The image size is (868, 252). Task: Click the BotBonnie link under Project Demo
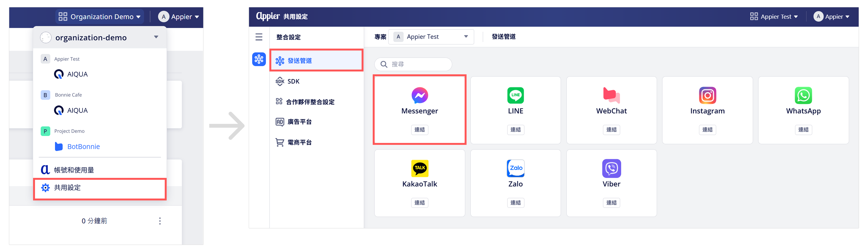pos(83,146)
